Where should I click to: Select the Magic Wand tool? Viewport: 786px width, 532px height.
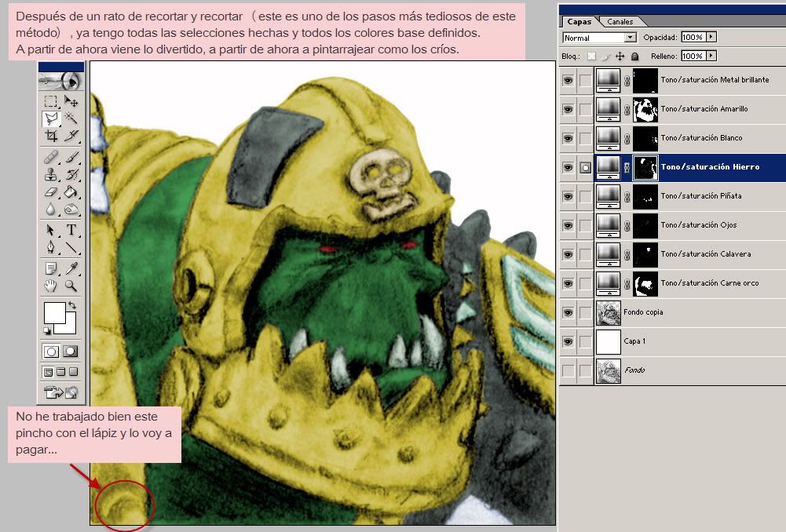71,118
